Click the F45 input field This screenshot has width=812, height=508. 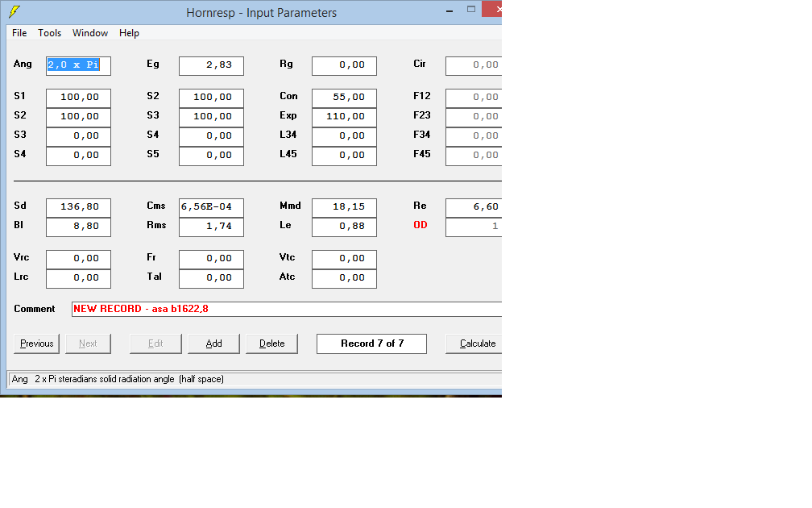point(474,156)
